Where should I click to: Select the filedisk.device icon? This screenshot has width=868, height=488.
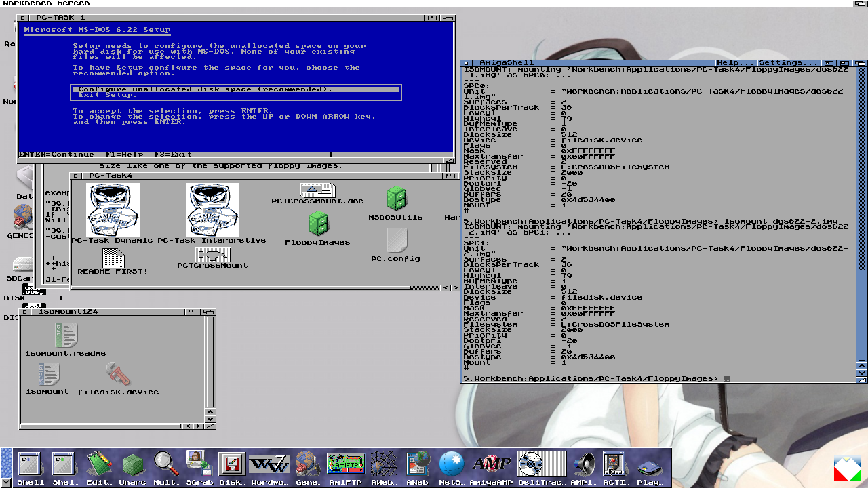(x=118, y=374)
